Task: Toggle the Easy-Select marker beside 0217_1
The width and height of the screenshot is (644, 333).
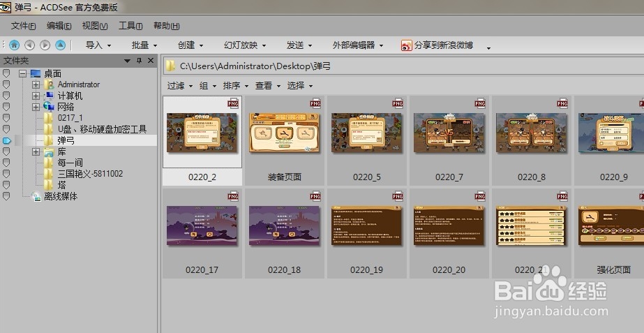Action: pos(6,118)
